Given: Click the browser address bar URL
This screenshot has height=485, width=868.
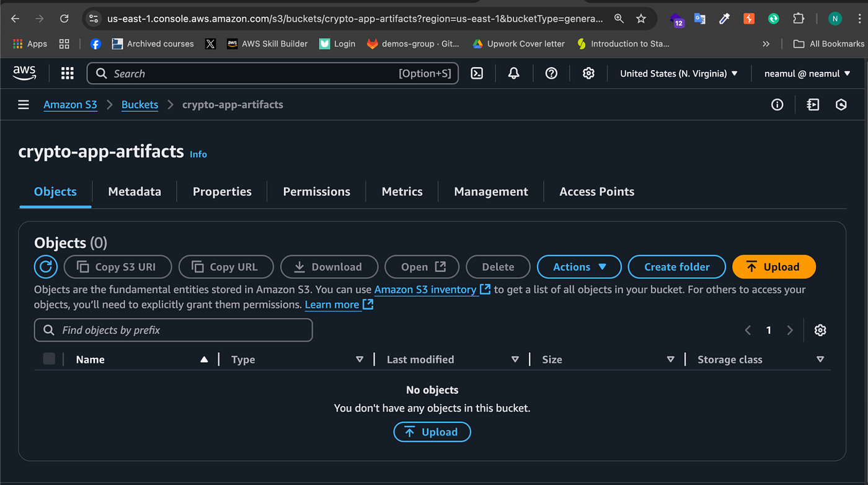Looking at the screenshot, I should [355, 19].
